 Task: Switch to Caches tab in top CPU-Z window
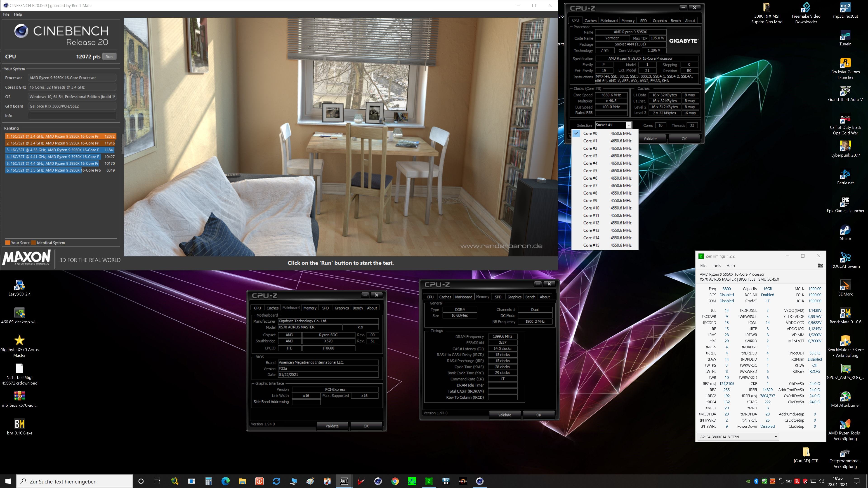(x=590, y=21)
